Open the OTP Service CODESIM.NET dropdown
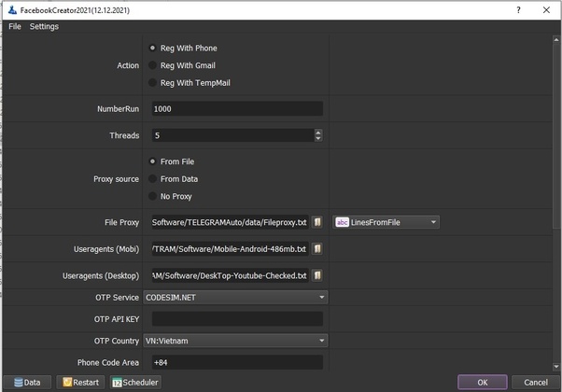Image resolution: width=562 pixels, height=392 pixels. [235, 298]
